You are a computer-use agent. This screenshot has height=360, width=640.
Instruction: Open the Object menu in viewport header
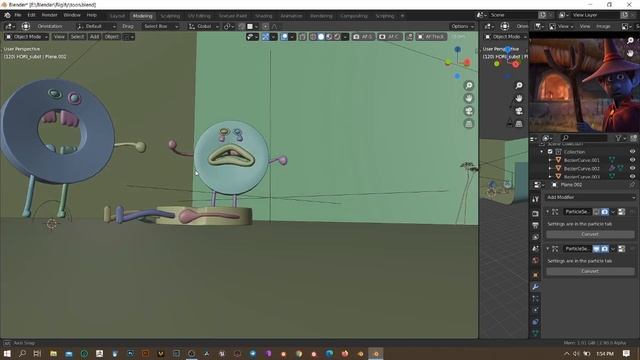pos(111,37)
